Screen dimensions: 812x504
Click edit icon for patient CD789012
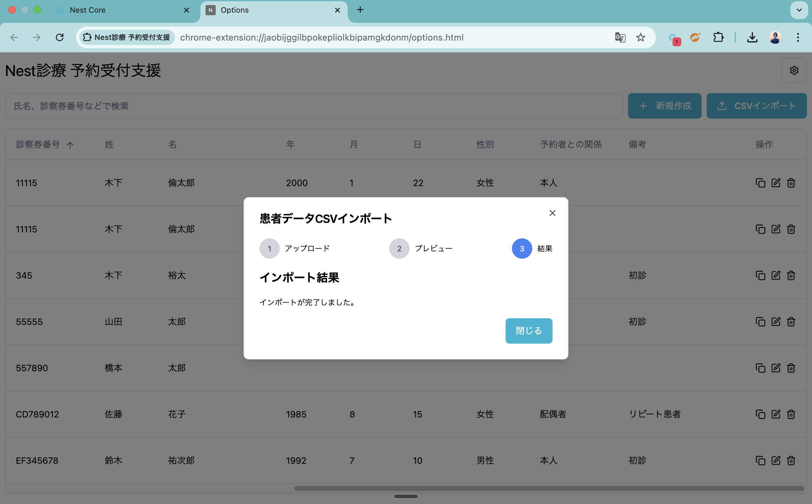click(x=776, y=414)
